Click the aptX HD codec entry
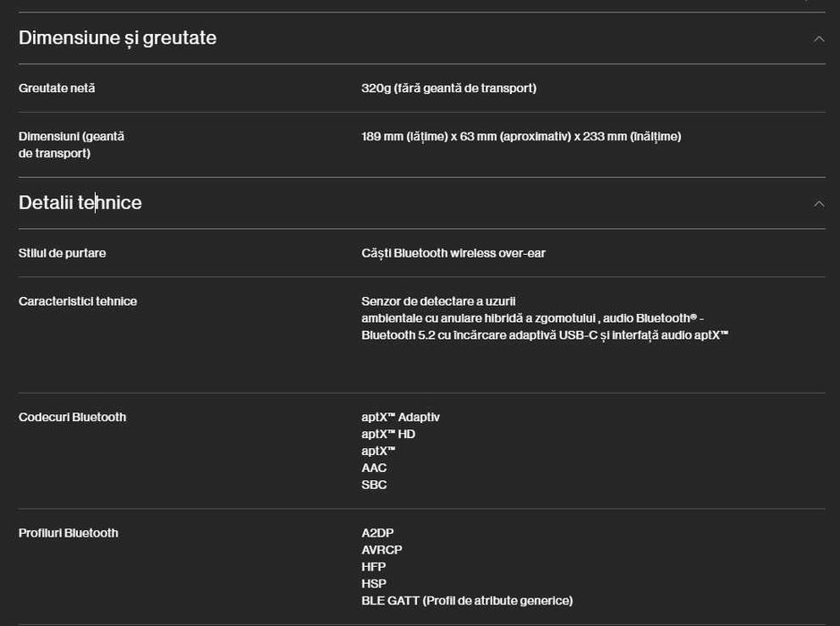The height and width of the screenshot is (626, 840). tap(388, 434)
